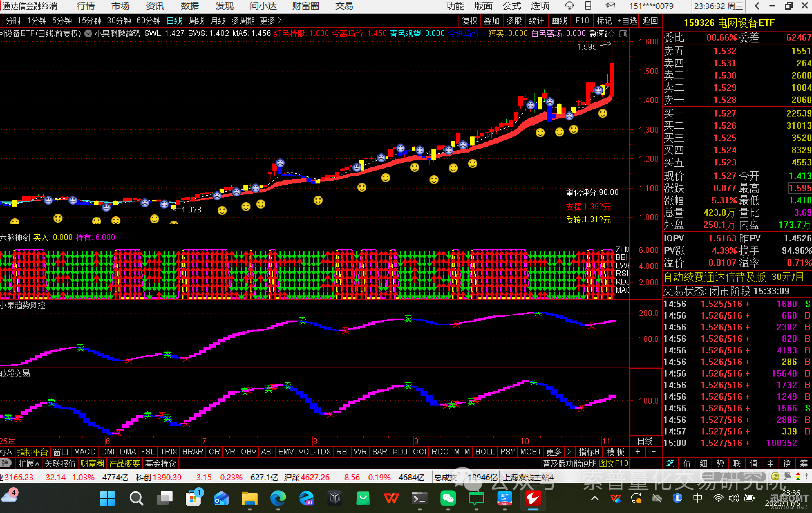This screenshot has width=812, height=513.
Task: Click the headset customer service icon
Action: click(x=569, y=6)
